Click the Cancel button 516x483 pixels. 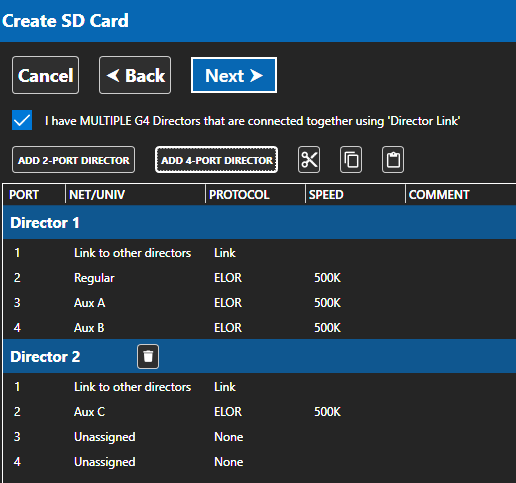45,75
